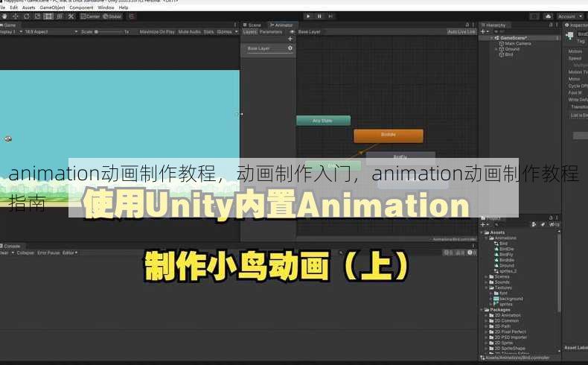Open the Console tab

10,246
